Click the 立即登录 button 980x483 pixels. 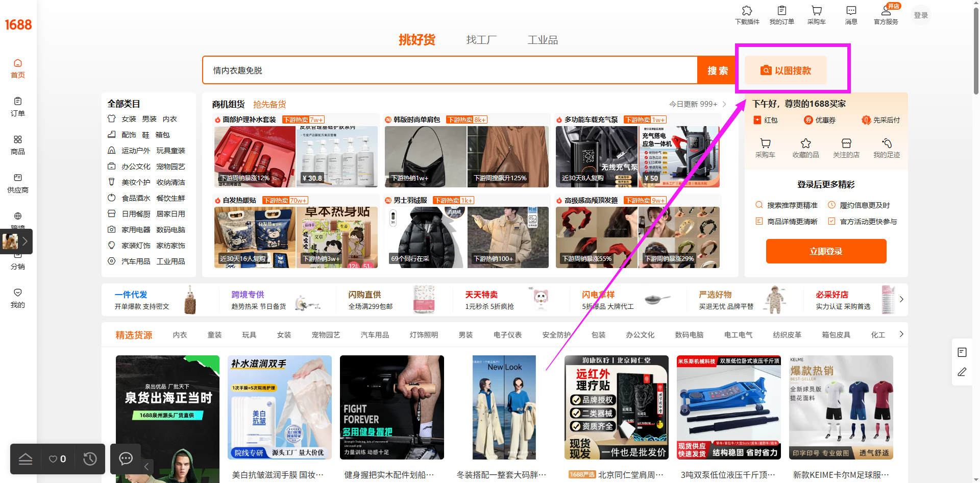(826, 251)
